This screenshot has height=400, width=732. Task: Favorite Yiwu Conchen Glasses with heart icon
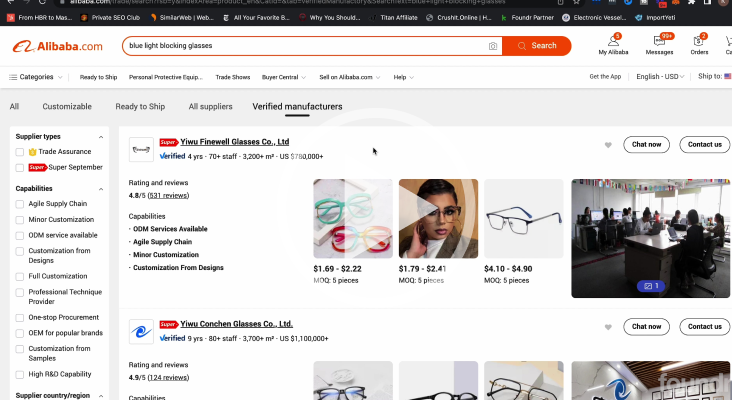click(x=608, y=327)
